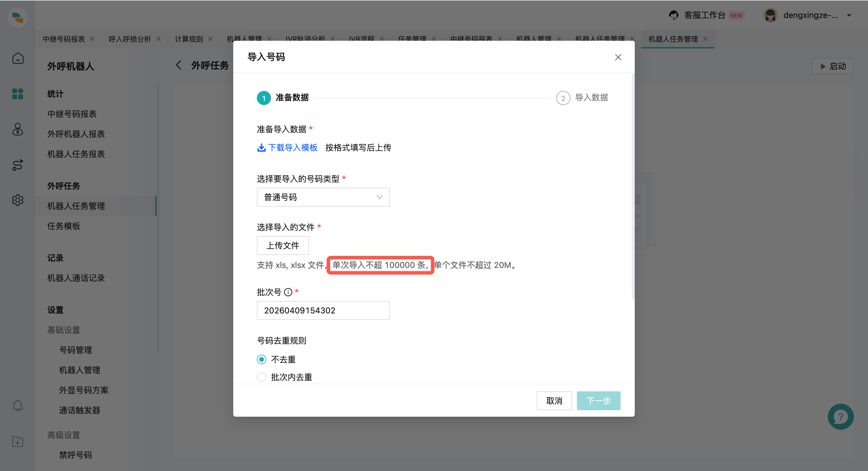
Task: Open the help question-mark bubble
Action: pos(841,417)
